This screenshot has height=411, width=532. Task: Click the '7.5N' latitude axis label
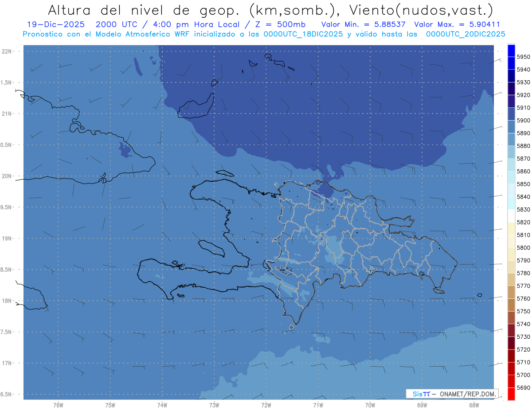click(7, 332)
